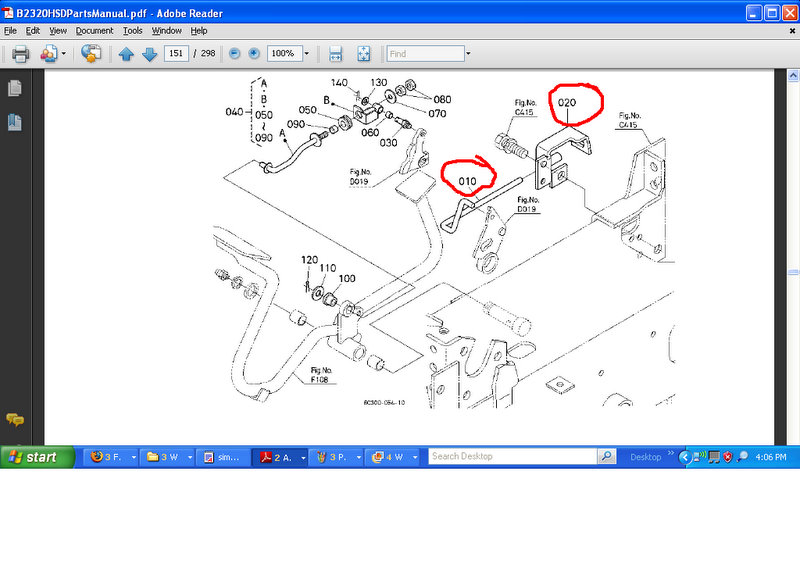This screenshot has width=800, height=575.
Task: Click the Desktop toolbar label
Action: click(x=645, y=457)
